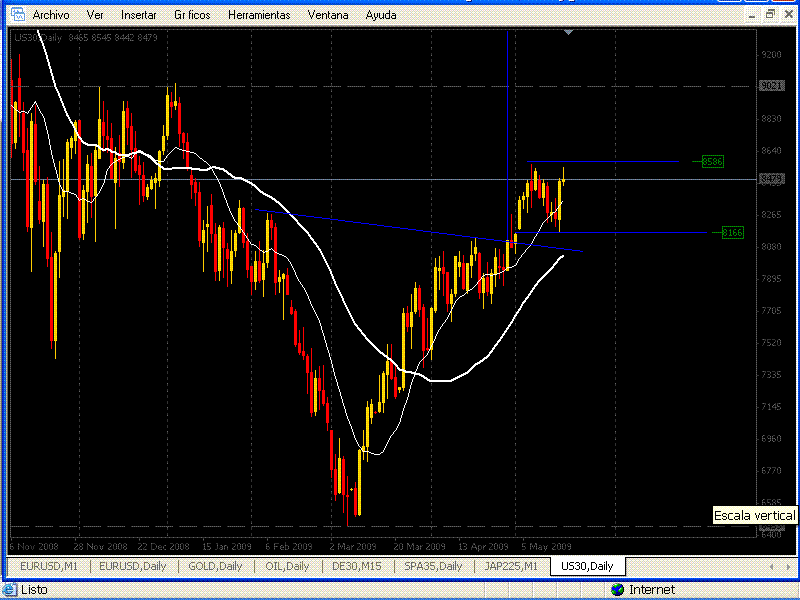Switch to the SPA35,Daily chart tab

[433, 566]
